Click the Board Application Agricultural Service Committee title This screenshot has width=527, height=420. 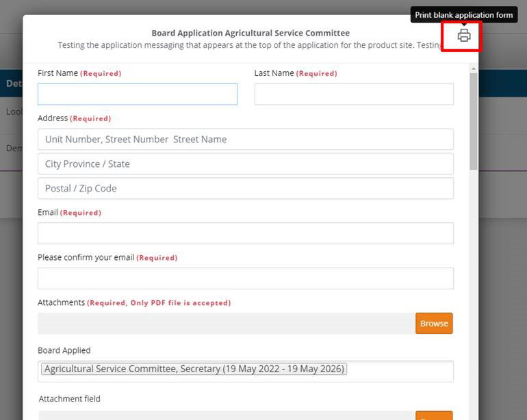click(x=250, y=33)
